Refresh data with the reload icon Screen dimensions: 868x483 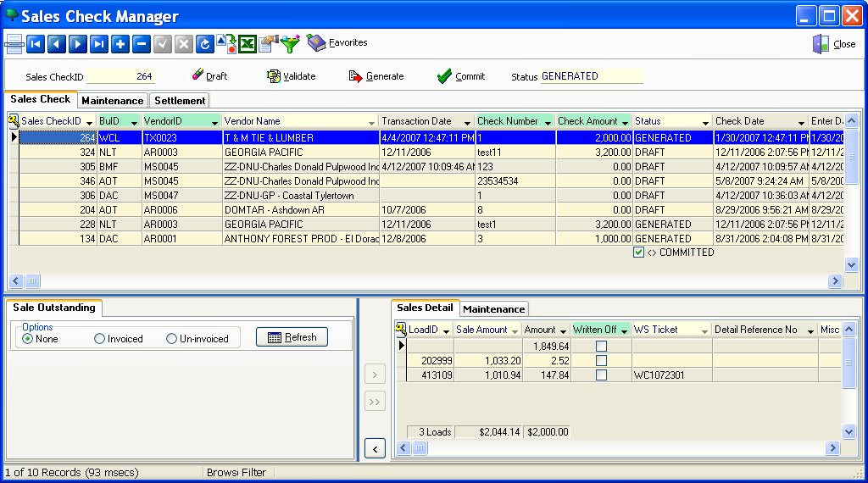click(205, 43)
